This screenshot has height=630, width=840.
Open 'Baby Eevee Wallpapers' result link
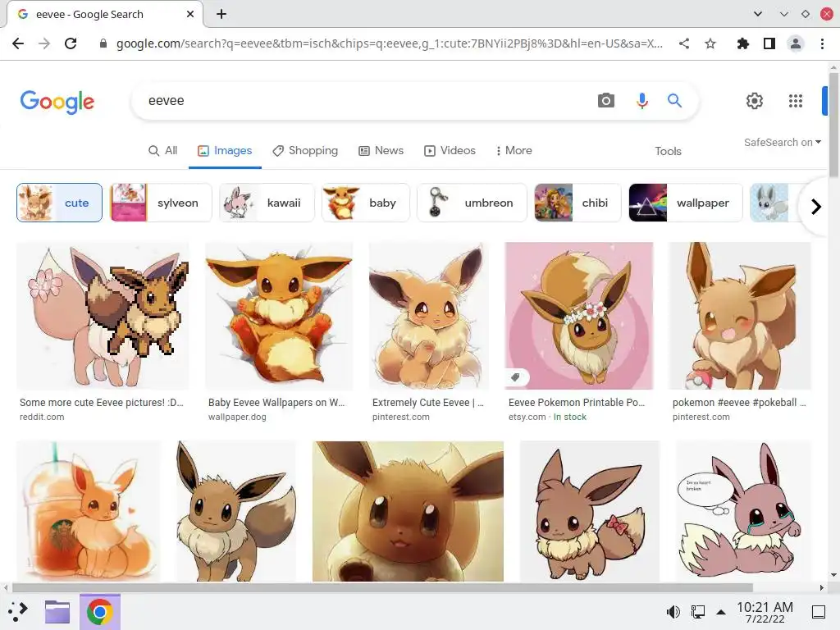coord(276,402)
